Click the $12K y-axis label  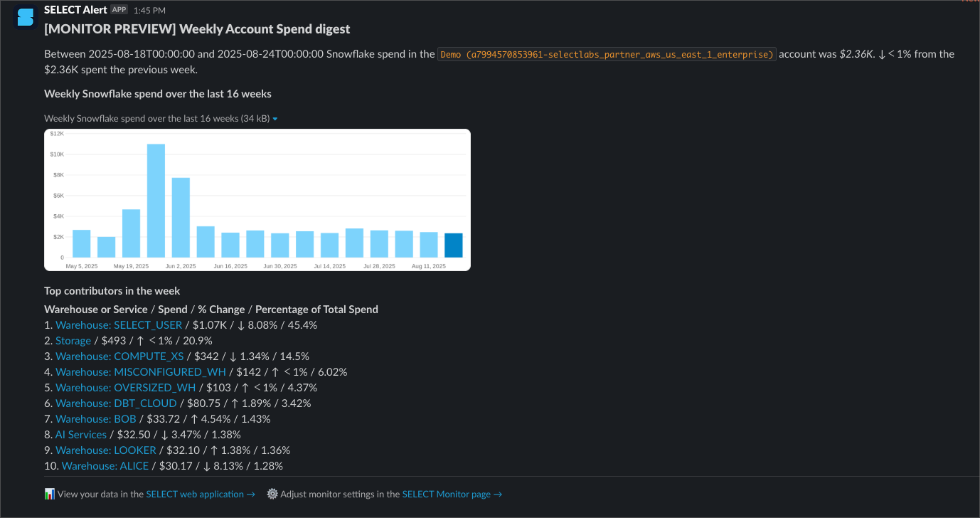tap(57, 134)
